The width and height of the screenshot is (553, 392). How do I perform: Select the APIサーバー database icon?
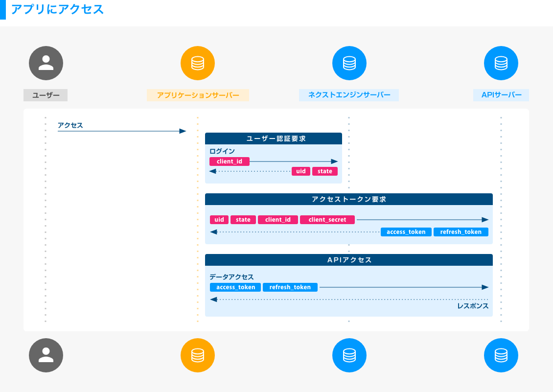[501, 63]
